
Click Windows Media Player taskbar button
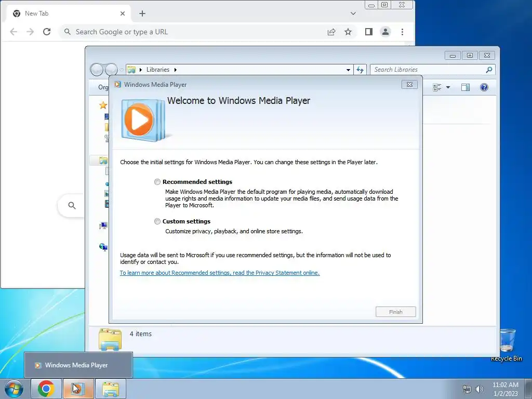(x=78, y=389)
